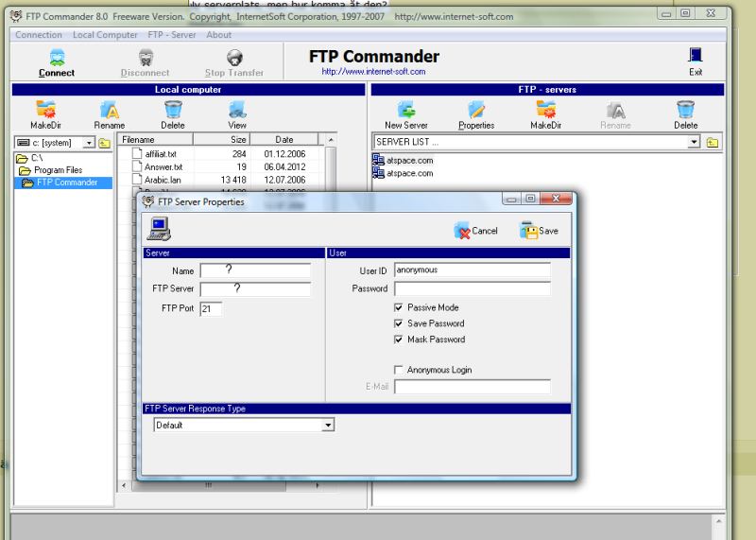Click the New Server icon

(406, 110)
